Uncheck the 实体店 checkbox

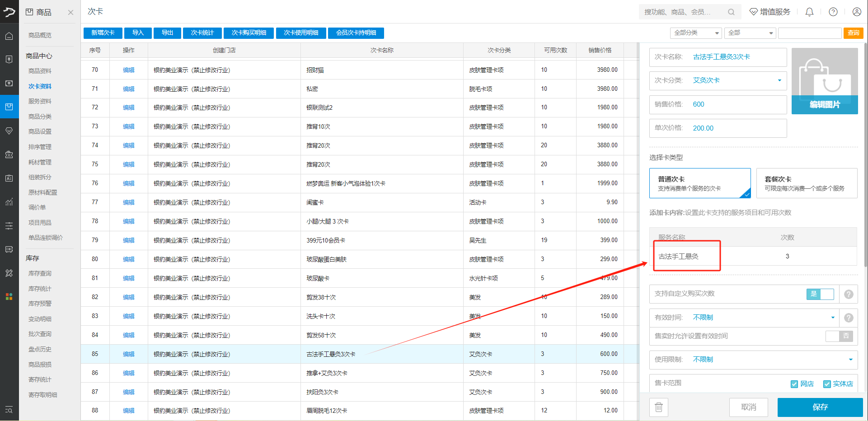[827, 384]
